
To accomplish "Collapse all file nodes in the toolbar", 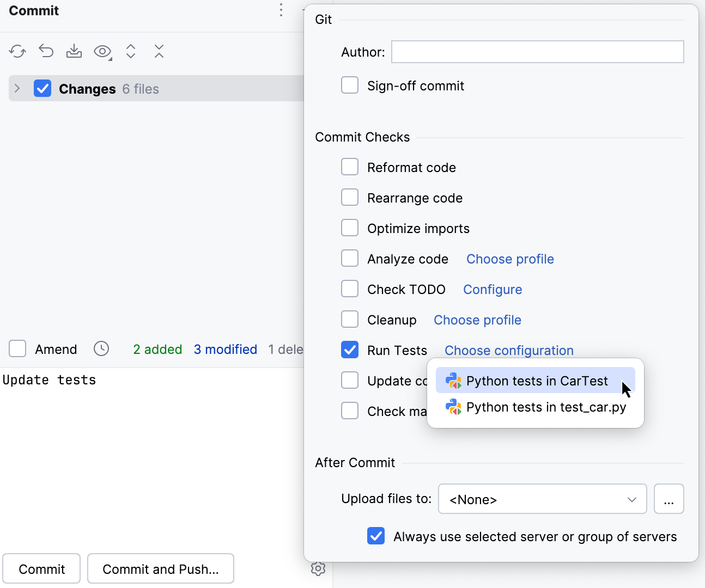I will (159, 51).
